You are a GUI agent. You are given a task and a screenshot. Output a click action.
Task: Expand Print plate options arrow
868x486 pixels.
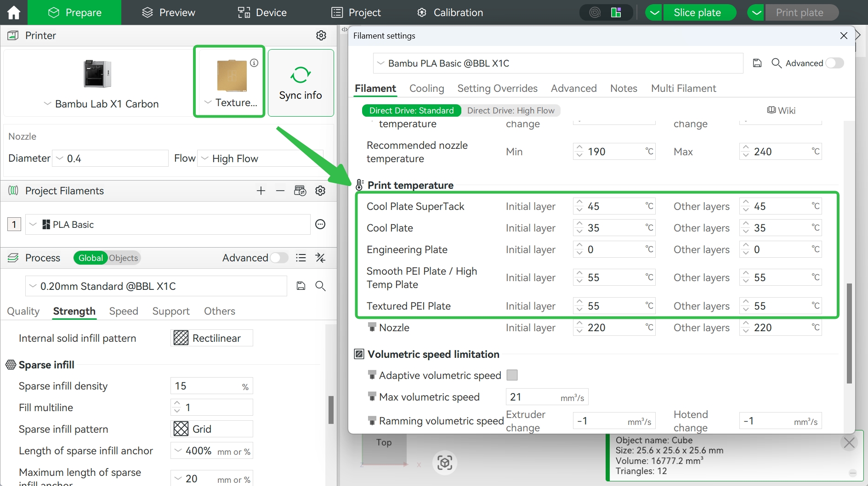tap(756, 12)
